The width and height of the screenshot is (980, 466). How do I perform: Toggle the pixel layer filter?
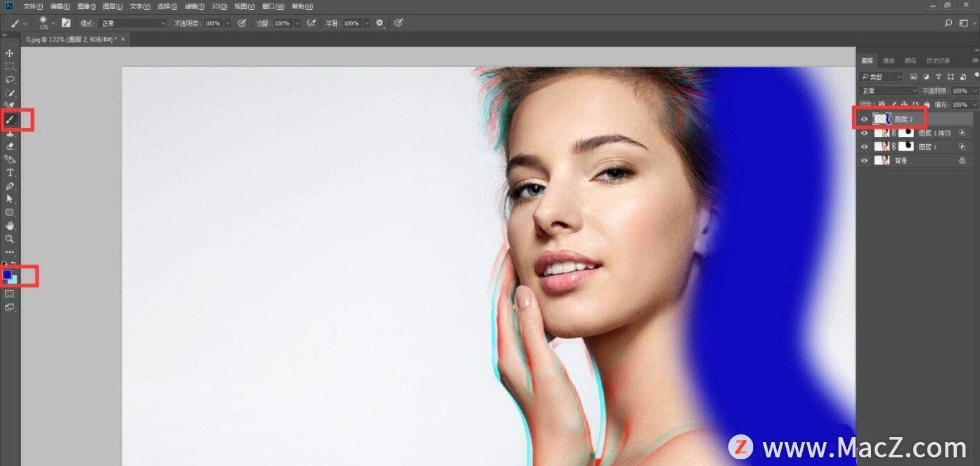[x=913, y=77]
